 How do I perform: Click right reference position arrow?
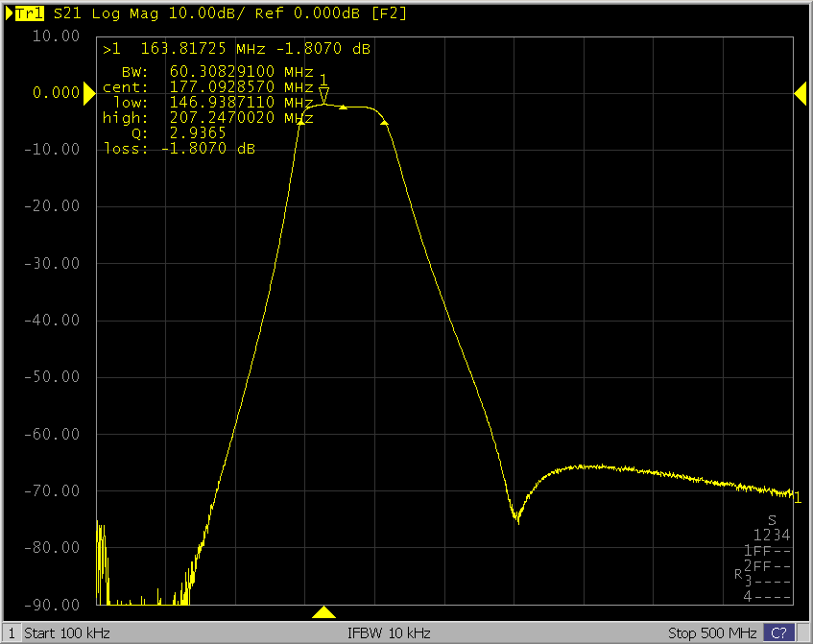pos(801,92)
